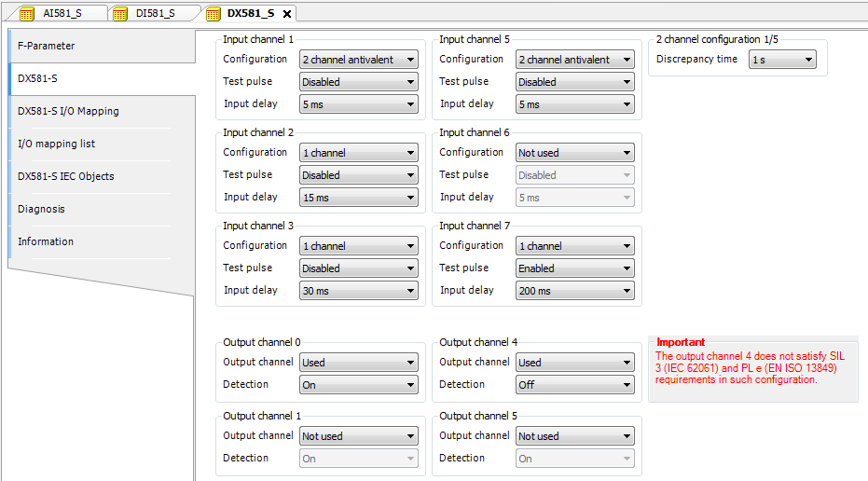This screenshot has height=481, width=868.
Task: Switch to the DI581_S tab
Action: (157, 13)
